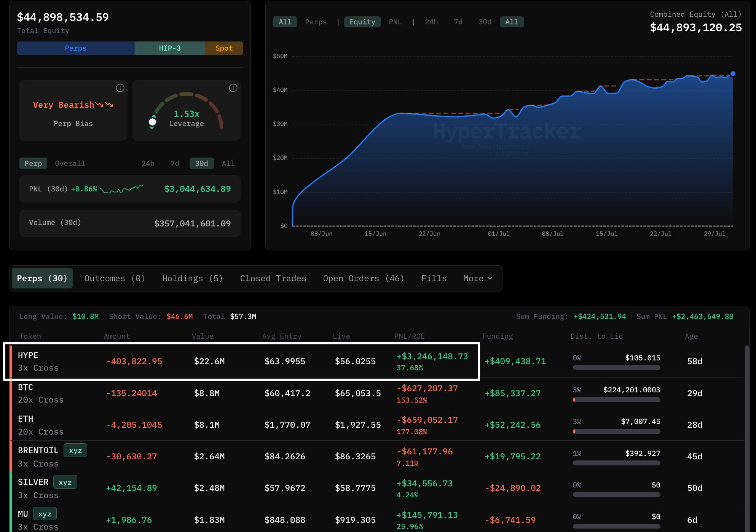Image resolution: width=756 pixels, height=532 pixels.
Task: Expand the More dropdown menu
Action: tap(478, 278)
